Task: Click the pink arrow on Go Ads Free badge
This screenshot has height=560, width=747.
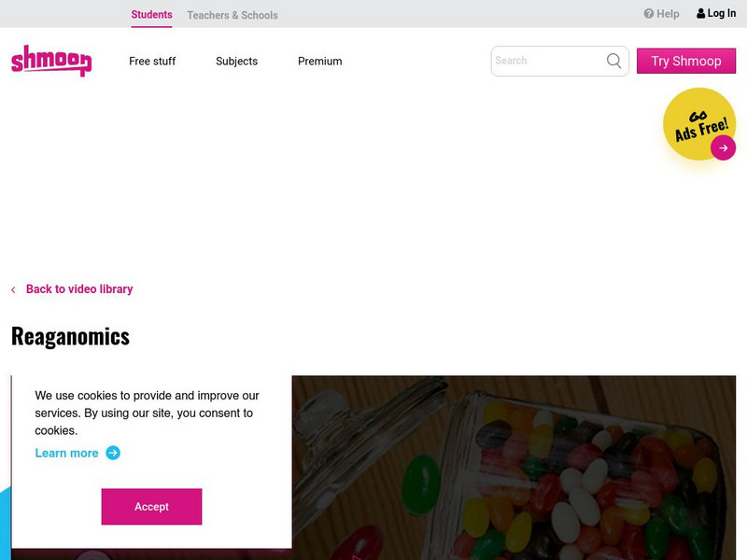Action: tap(723, 147)
